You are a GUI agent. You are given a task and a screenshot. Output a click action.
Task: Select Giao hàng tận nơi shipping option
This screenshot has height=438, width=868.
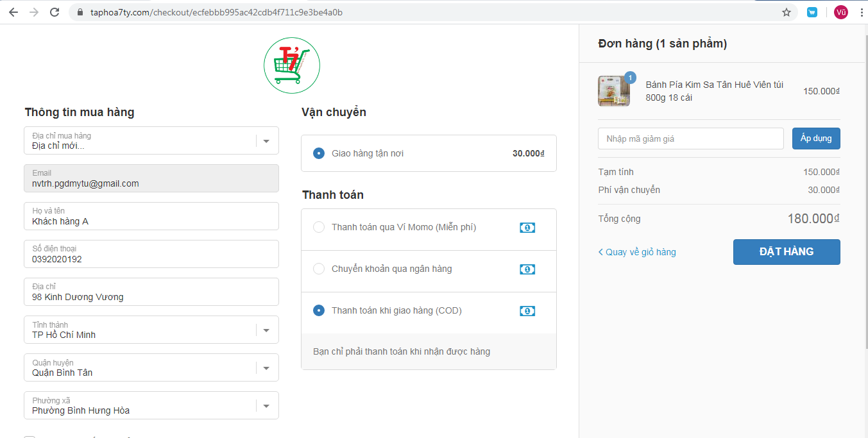(319, 153)
